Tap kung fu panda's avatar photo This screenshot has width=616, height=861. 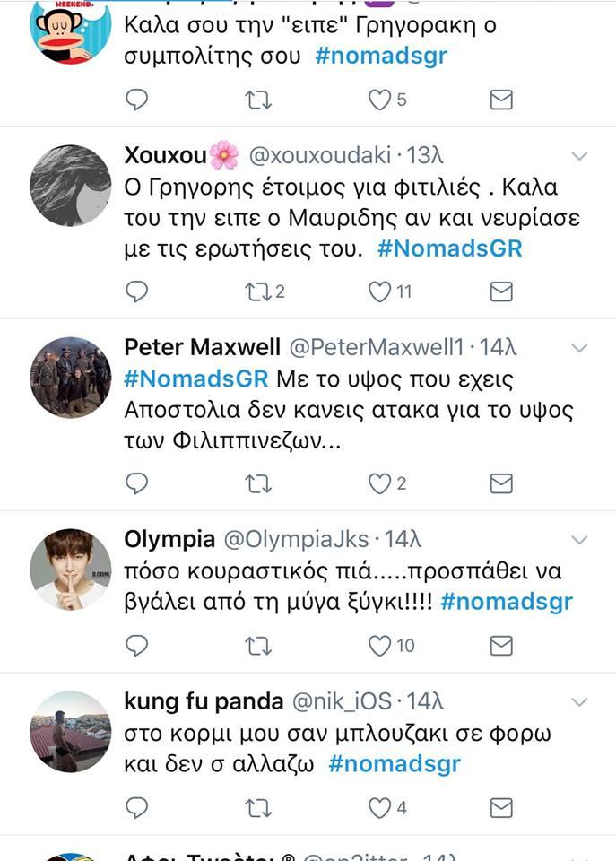coord(71,731)
